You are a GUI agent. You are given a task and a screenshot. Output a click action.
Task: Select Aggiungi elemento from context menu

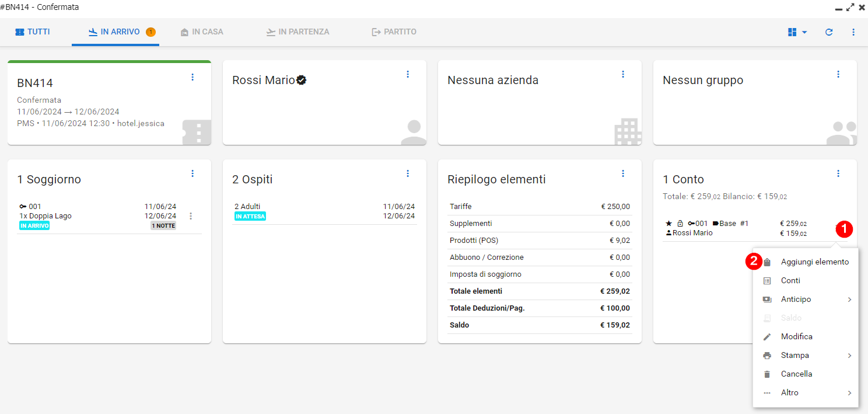814,262
